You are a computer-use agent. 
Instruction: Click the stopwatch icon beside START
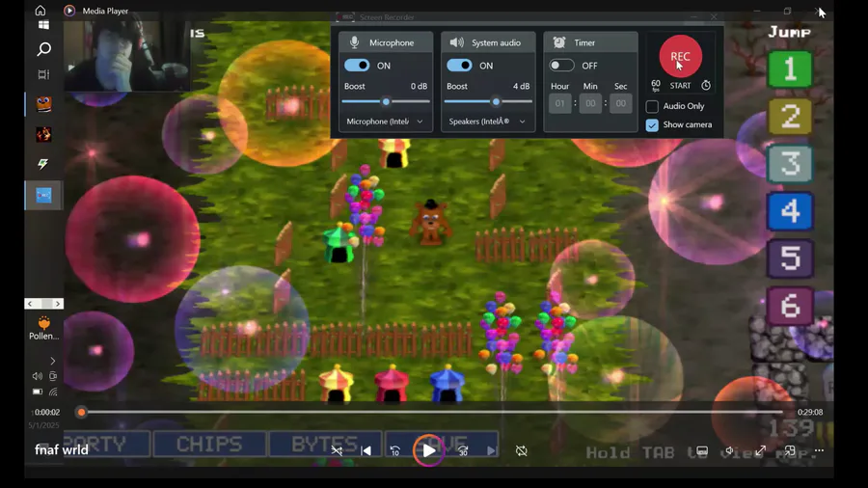click(x=706, y=85)
